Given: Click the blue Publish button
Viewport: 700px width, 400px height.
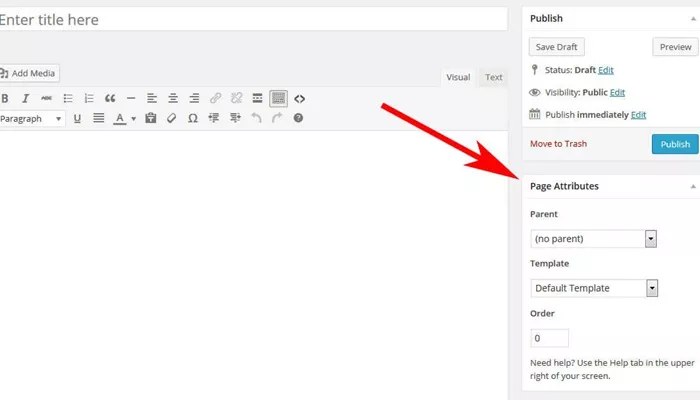Looking at the screenshot, I should coord(675,144).
